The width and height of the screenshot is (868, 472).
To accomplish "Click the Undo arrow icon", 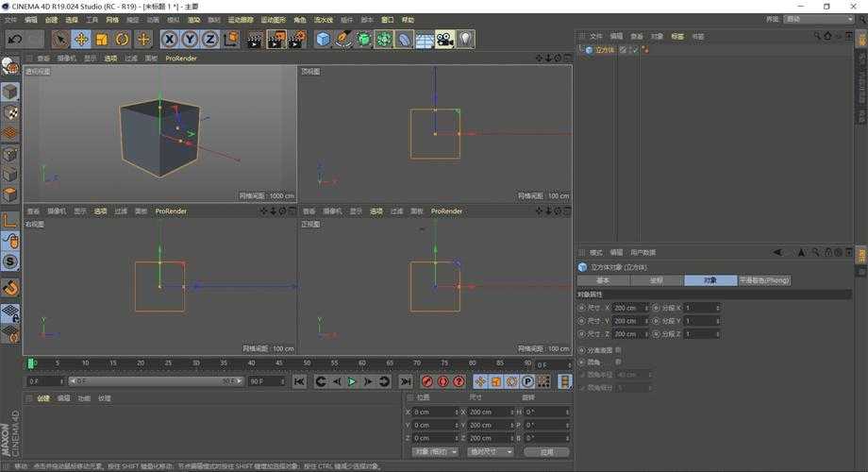I will (x=15, y=40).
